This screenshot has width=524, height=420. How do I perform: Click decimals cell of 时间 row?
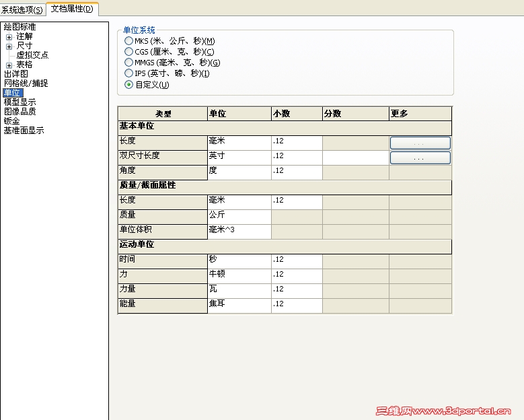pos(297,261)
